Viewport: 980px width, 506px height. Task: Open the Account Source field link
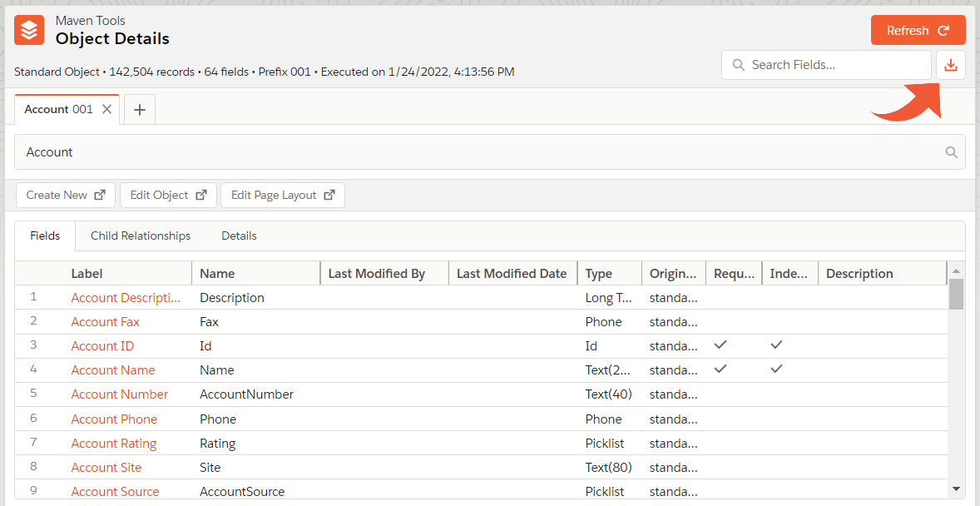[x=115, y=492]
